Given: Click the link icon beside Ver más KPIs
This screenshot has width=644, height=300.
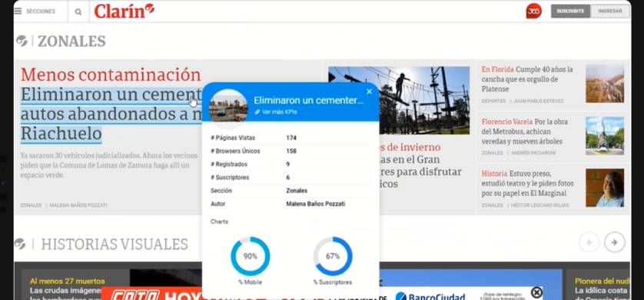Looking at the screenshot, I should coord(257,112).
